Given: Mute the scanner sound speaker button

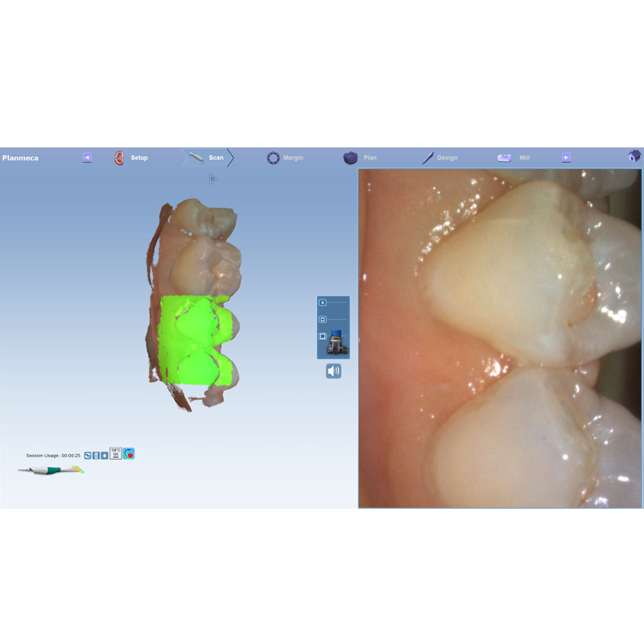Looking at the screenshot, I should pos(333,371).
